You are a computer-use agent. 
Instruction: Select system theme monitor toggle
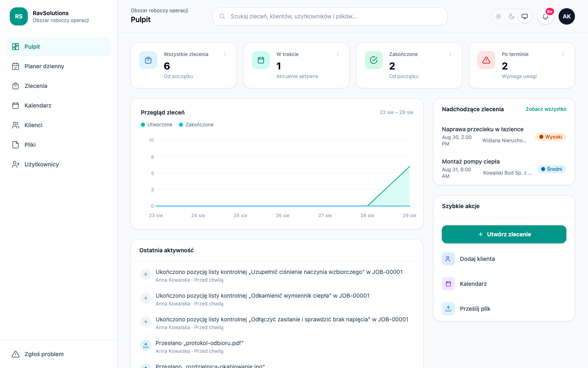(x=525, y=16)
